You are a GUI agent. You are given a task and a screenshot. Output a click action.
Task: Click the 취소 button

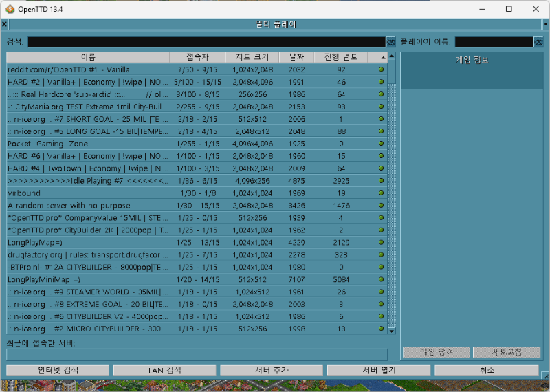pyautogui.click(x=487, y=371)
